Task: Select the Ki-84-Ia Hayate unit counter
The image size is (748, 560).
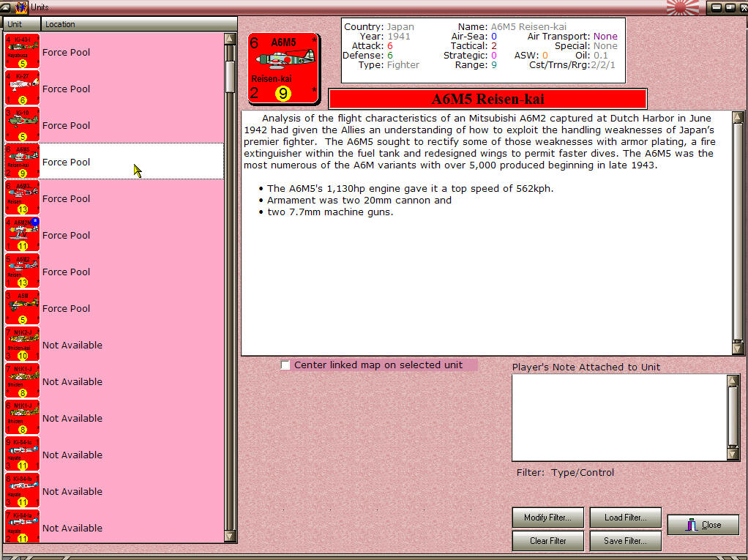Action: click(x=23, y=526)
